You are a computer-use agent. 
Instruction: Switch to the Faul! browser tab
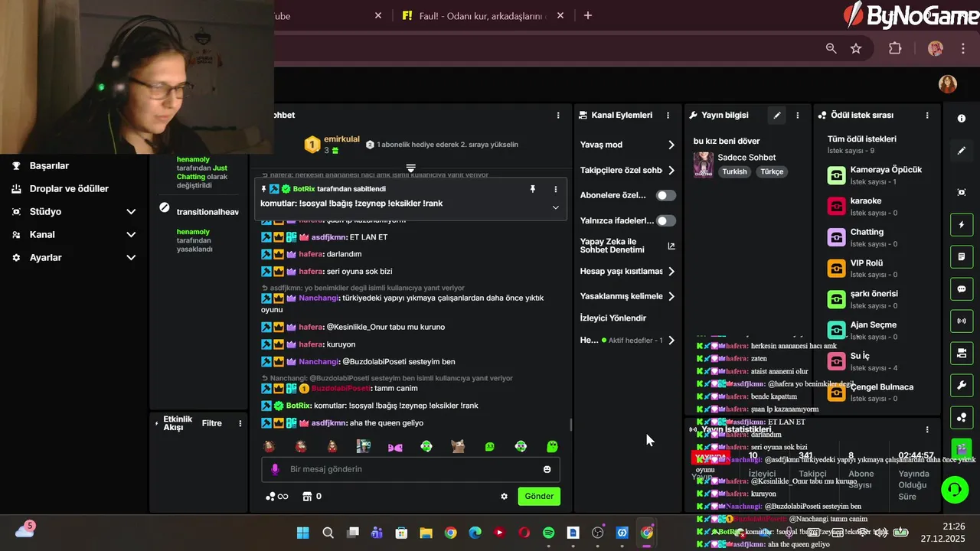click(x=482, y=15)
